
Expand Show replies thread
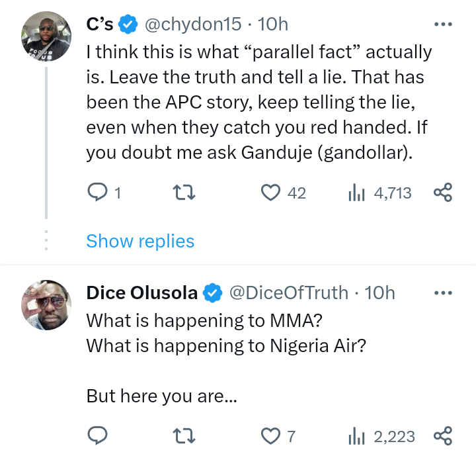tap(140, 241)
